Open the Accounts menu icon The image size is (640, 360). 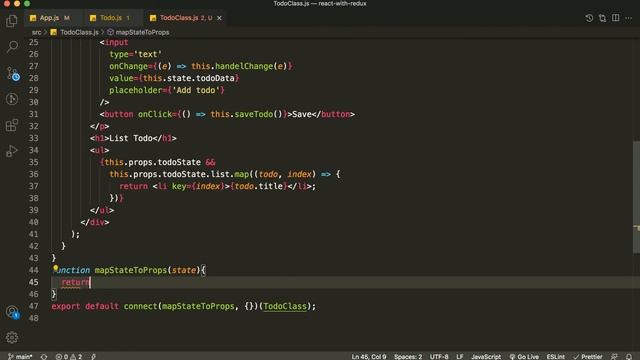(x=12, y=312)
